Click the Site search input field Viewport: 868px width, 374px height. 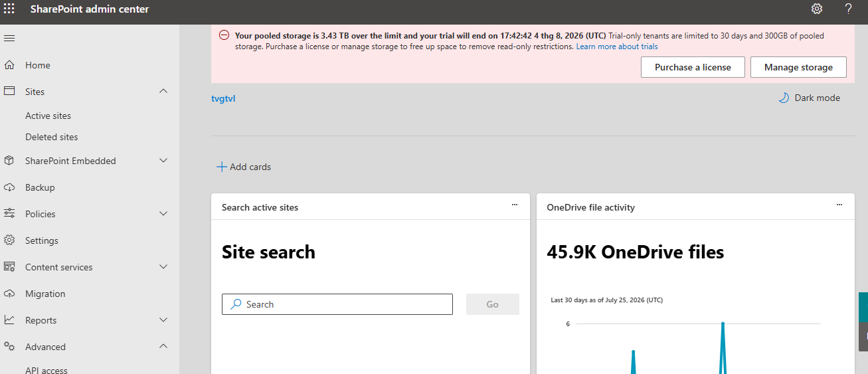coord(337,304)
